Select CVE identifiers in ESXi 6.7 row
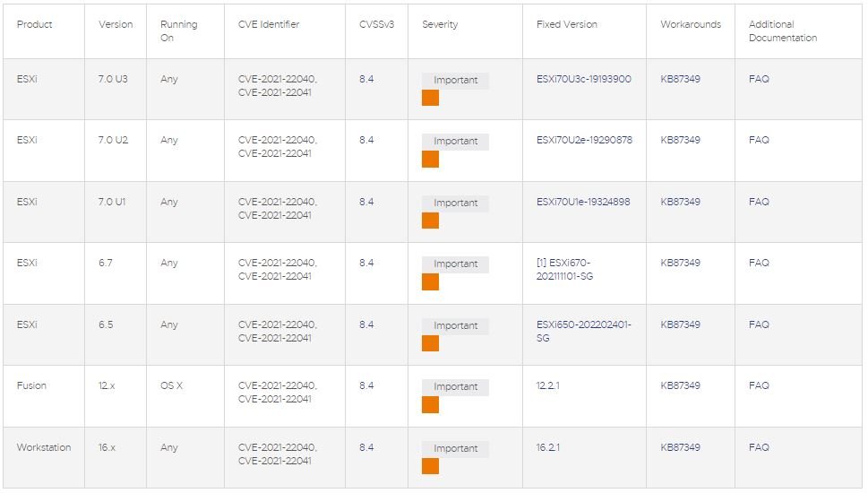868x493 pixels. click(278, 269)
